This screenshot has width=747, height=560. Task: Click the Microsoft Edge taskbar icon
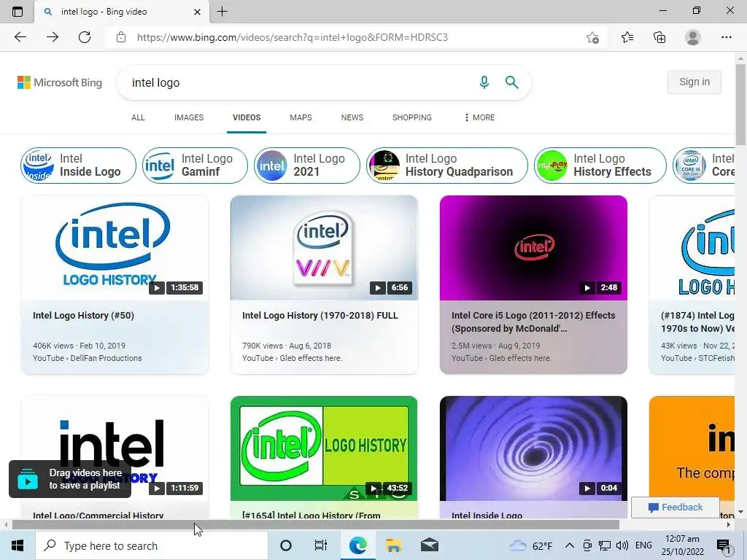pyautogui.click(x=357, y=545)
